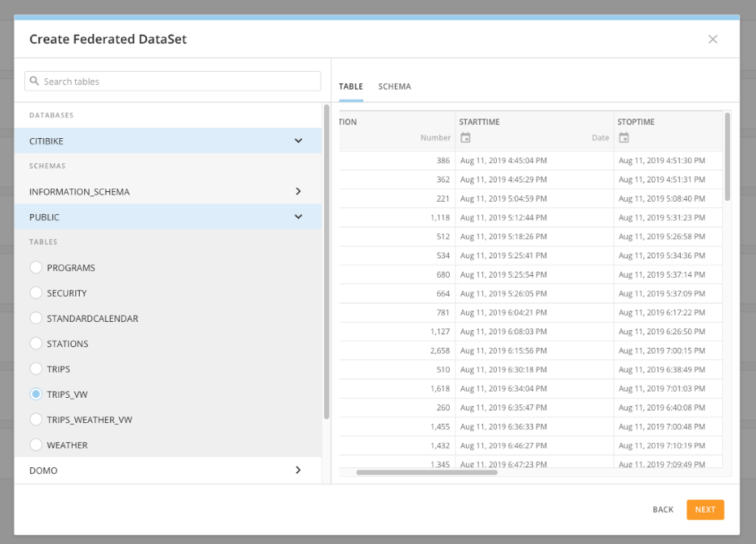This screenshot has height=544, width=756.
Task: Click the selected TRIPS_VW radio button
Action: pos(36,394)
